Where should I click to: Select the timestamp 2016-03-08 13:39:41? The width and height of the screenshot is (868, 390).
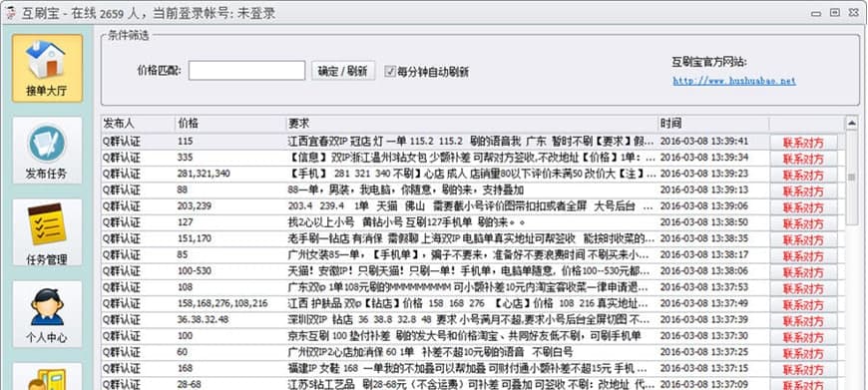[x=704, y=141]
